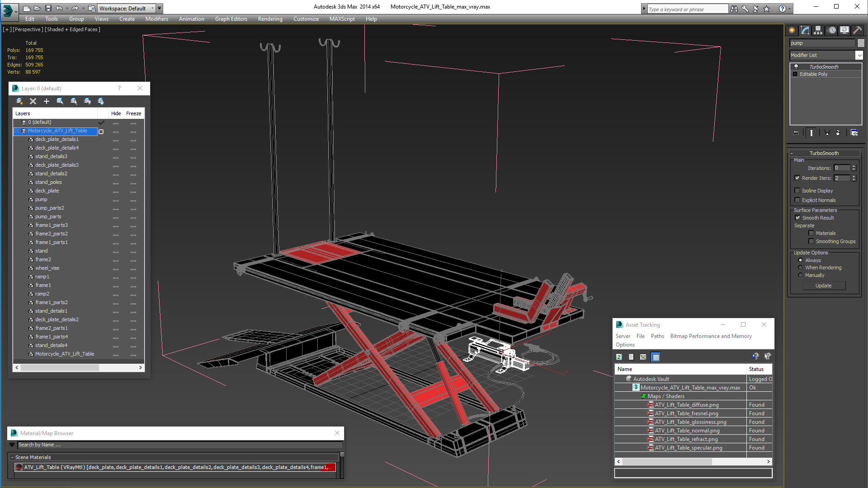Viewport: 868px width, 488px height.
Task: Click Tree View icon in Asset Tracking
Action: click(643, 357)
